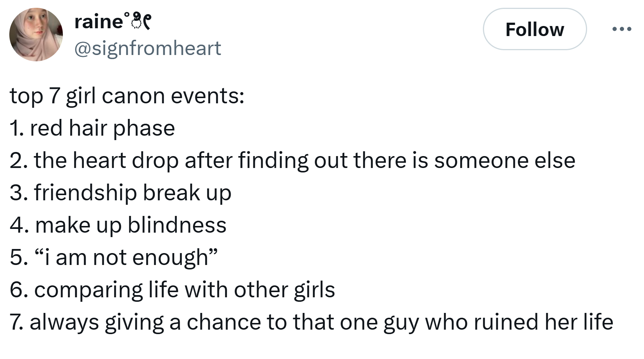Image resolution: width=644 pixels, height=359 pixels.
Task: Click the word 'blindness' in item 4
Action: (x=177, y=225)
